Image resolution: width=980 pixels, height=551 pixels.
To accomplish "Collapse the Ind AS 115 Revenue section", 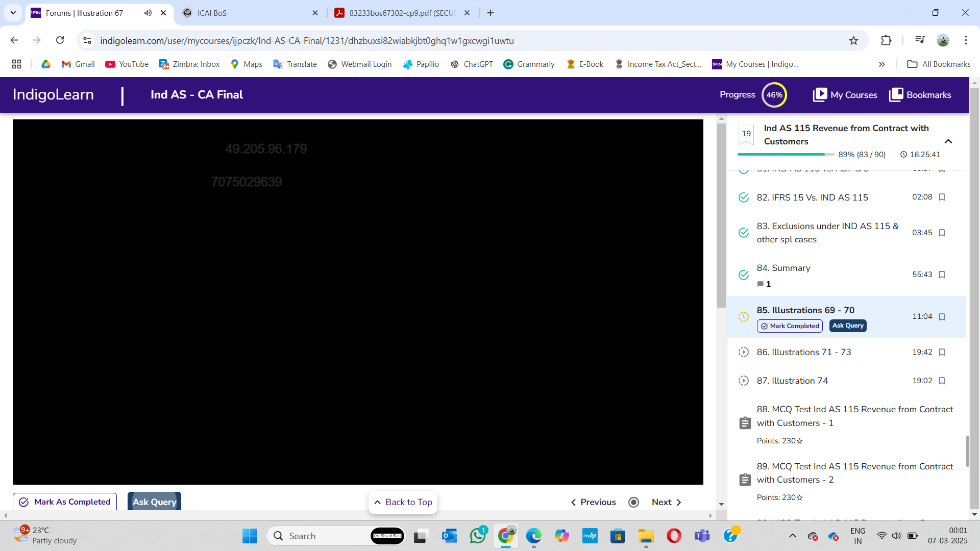I will 948,141.
